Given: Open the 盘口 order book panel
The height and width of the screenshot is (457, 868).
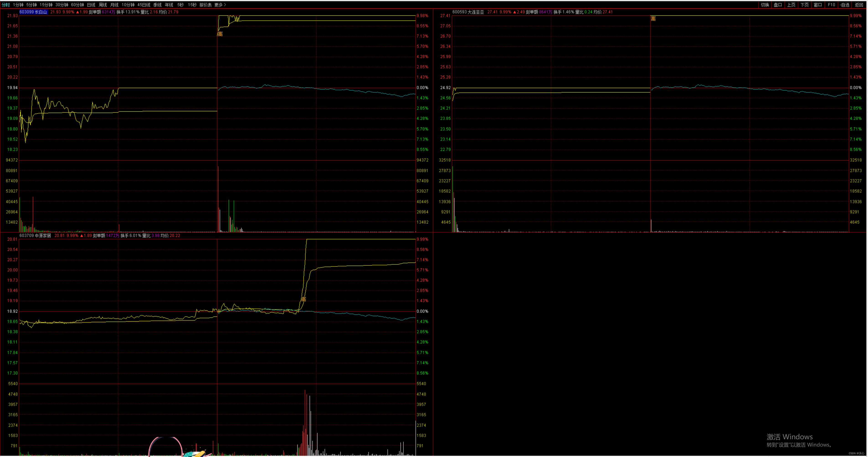Looking at the screenshot, I should click(778, 5).
